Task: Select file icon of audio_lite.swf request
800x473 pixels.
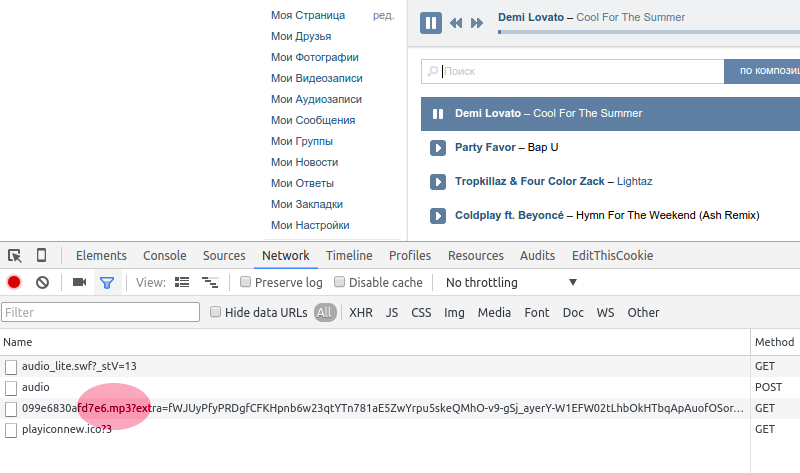Action: (x=11, y=367)
